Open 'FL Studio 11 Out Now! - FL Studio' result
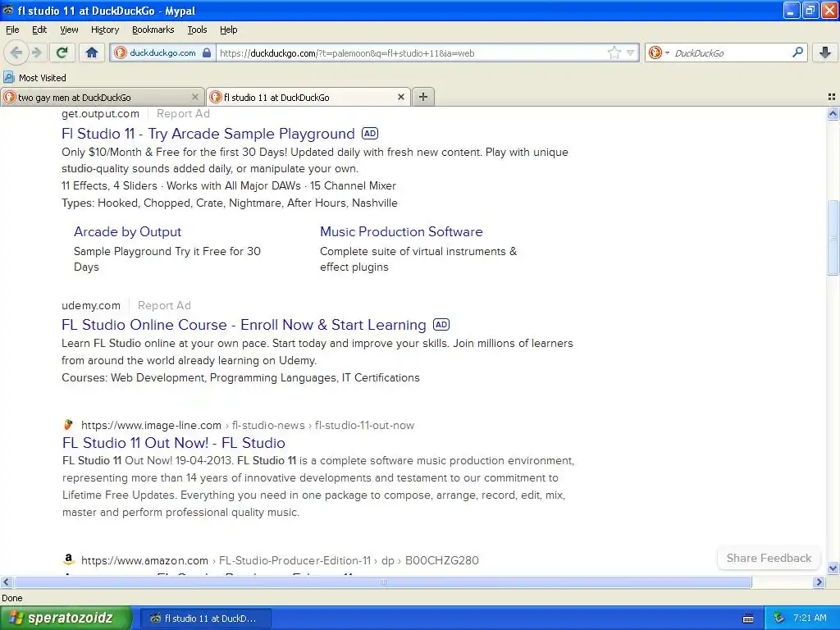 pyautogui.click(x=174, y=442)
